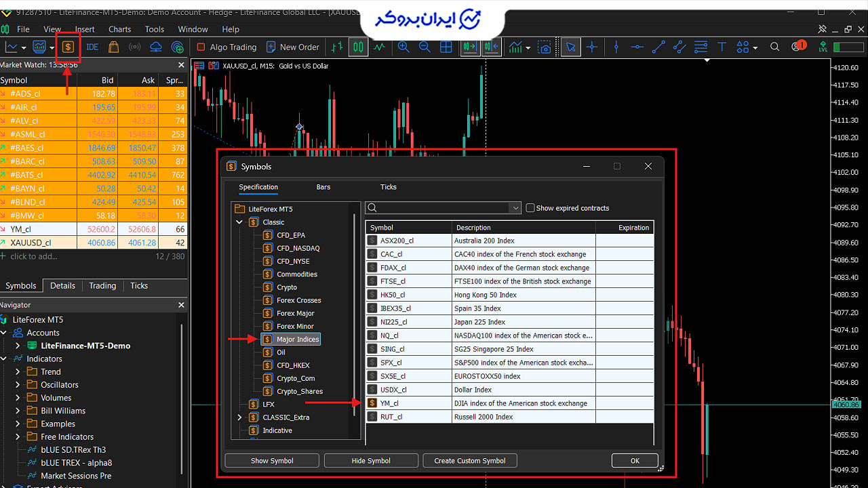Click the Create Custom Symbol button
This screenshot has height=488, width=868.
(x=470, y=461)
